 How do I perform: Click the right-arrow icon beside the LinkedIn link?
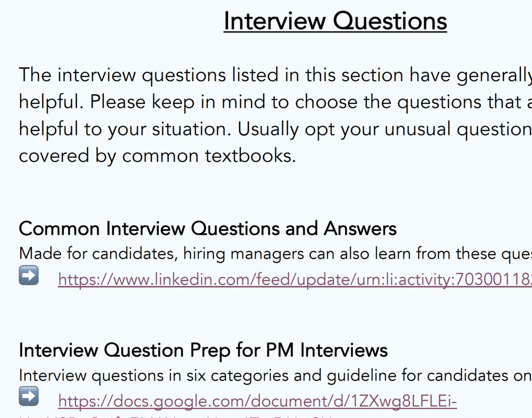29,275
